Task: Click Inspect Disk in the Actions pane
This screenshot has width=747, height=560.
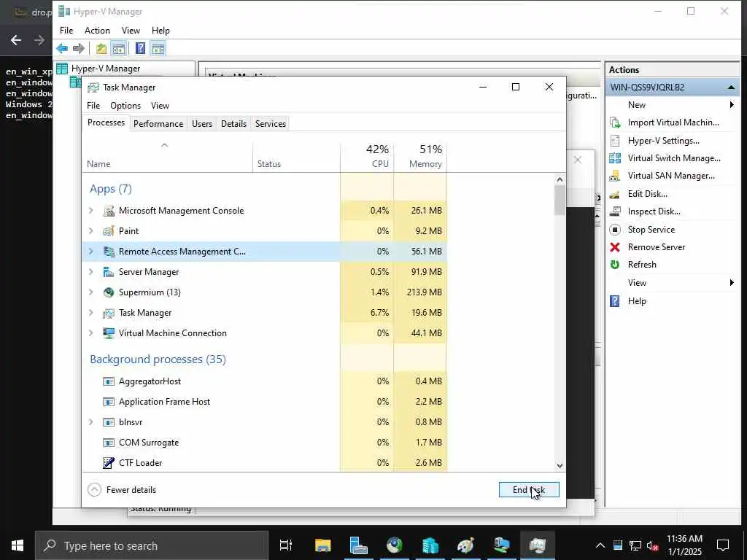Action: pyautogui.click(x=654, y=211)
